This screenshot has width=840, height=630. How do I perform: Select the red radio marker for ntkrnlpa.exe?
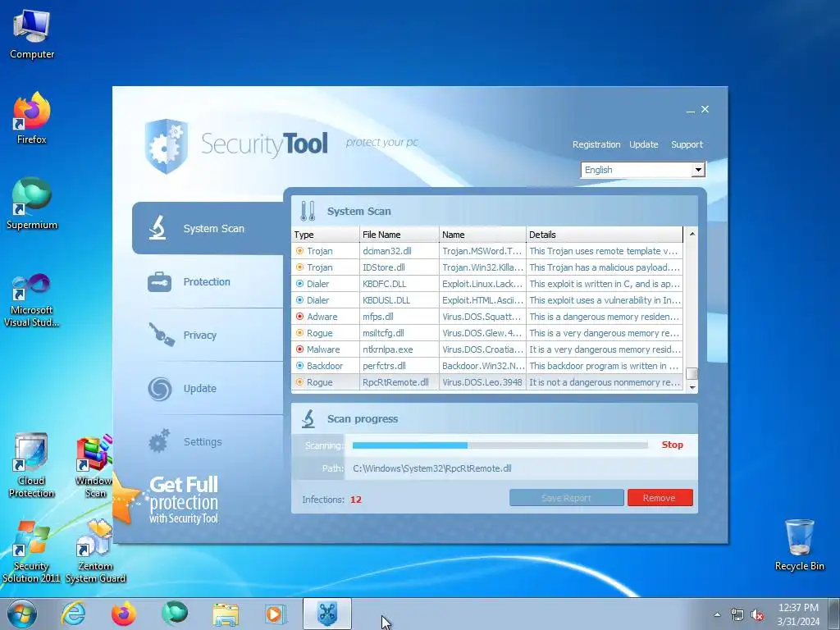click(299, 349)
